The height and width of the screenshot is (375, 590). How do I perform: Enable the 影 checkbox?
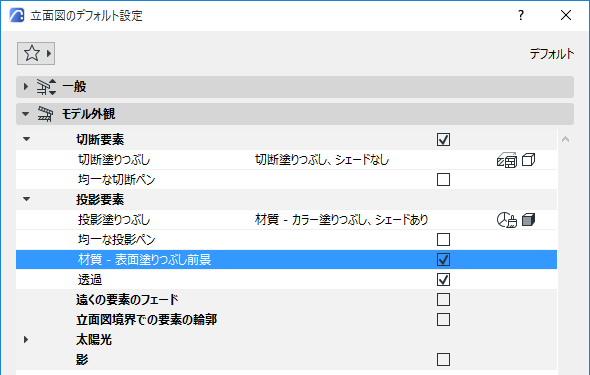(443, 360)
